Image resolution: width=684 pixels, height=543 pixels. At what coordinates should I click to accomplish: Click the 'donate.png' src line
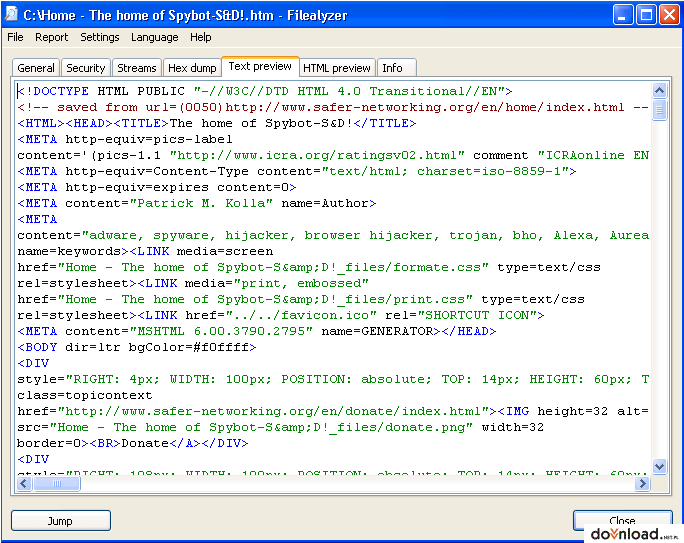point(281,427)
